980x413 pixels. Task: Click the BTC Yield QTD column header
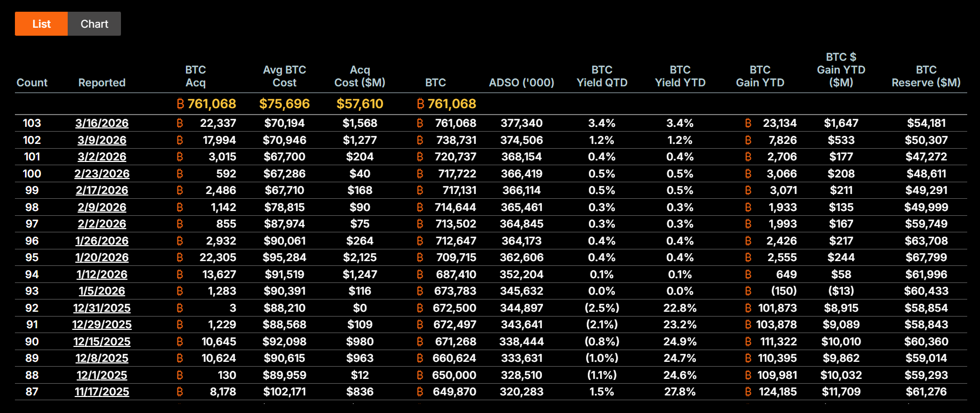tap(602, 76)
